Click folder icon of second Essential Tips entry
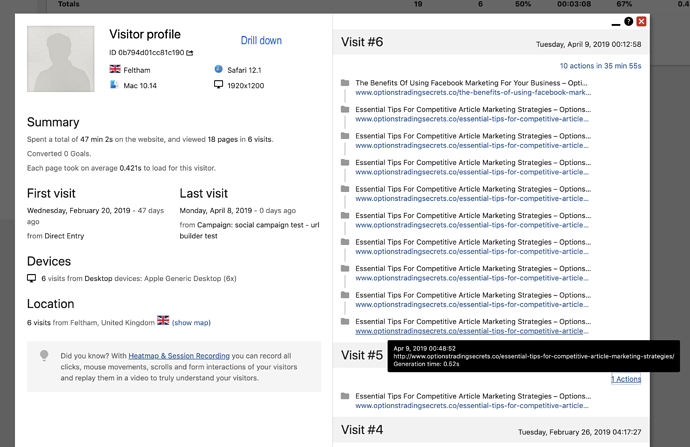The image size is (690, 447). 345,136
